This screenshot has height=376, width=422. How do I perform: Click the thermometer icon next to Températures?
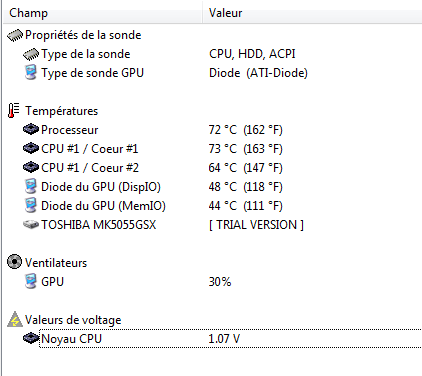(13, 111)
